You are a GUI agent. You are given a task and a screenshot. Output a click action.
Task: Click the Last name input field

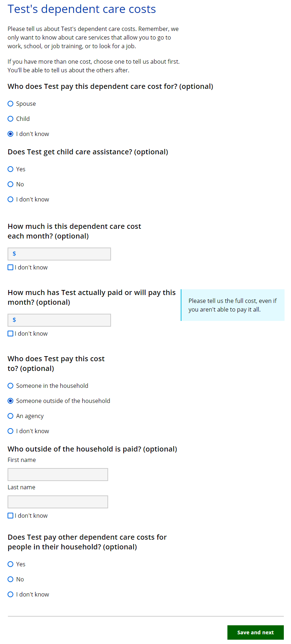point(58,502)
